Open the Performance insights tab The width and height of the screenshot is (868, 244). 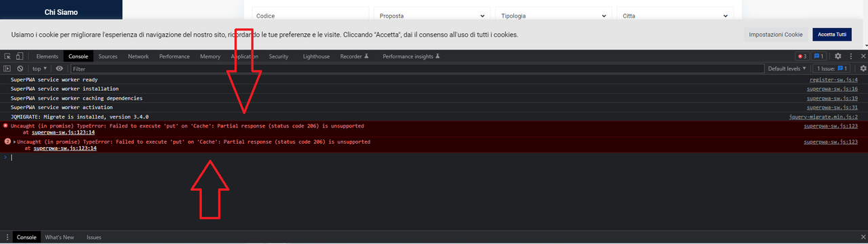[412, 56]
